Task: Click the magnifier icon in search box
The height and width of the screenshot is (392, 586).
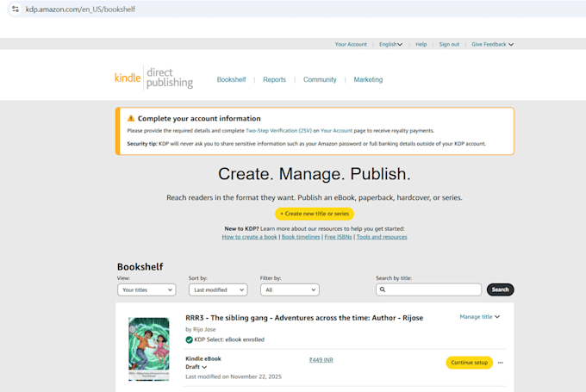Action: pyautogui.click(x=383, y=289)
